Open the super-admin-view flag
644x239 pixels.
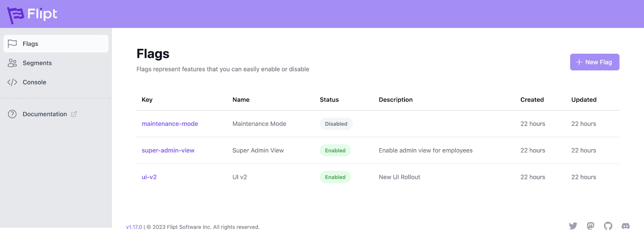[168, 151]
